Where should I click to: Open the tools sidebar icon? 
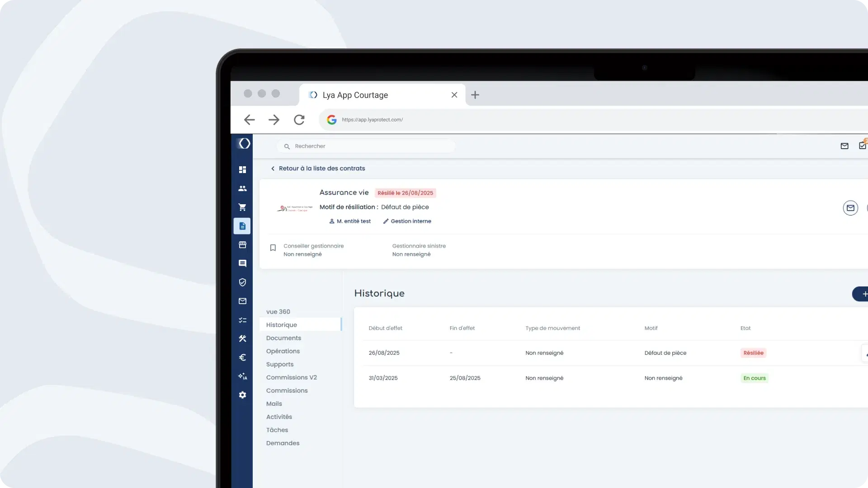[x=242, y=338]
